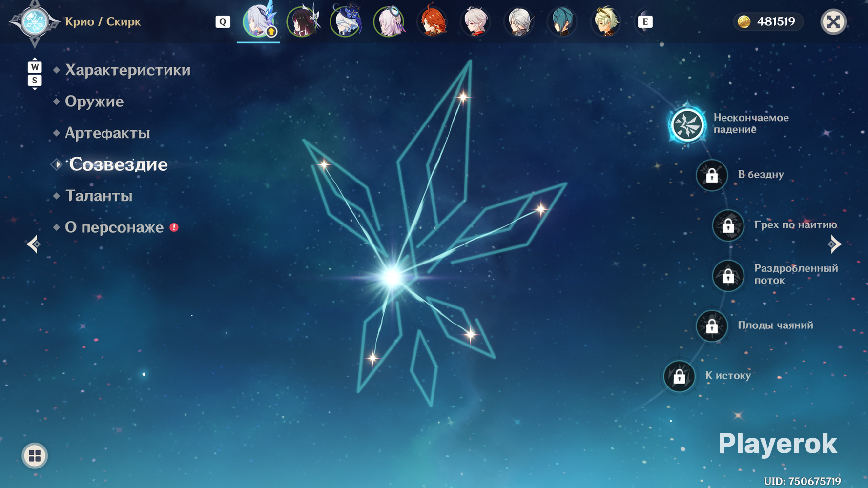Click the locked К истоку constellation icon
This screenshot has width=868, height=488.
point(679,376)
